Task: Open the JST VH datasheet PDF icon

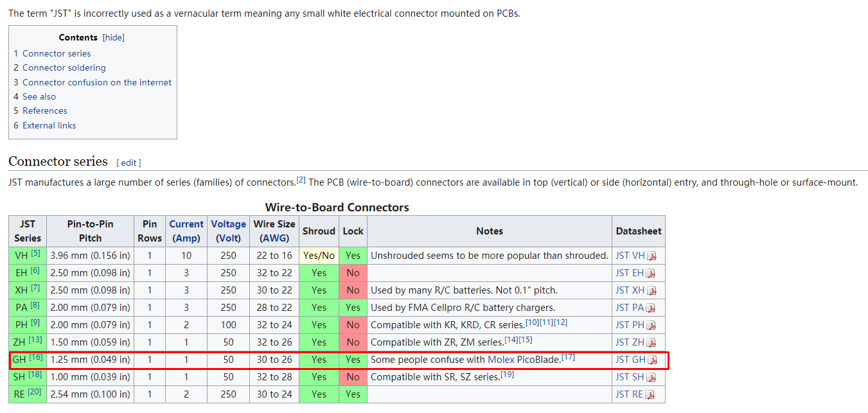Action: pos(651,256)
